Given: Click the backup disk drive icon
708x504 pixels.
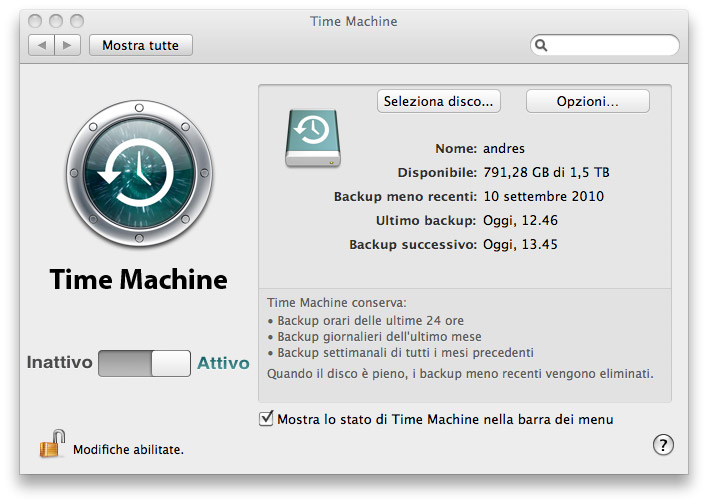Looking at the screenshot, I should point(313,138).
